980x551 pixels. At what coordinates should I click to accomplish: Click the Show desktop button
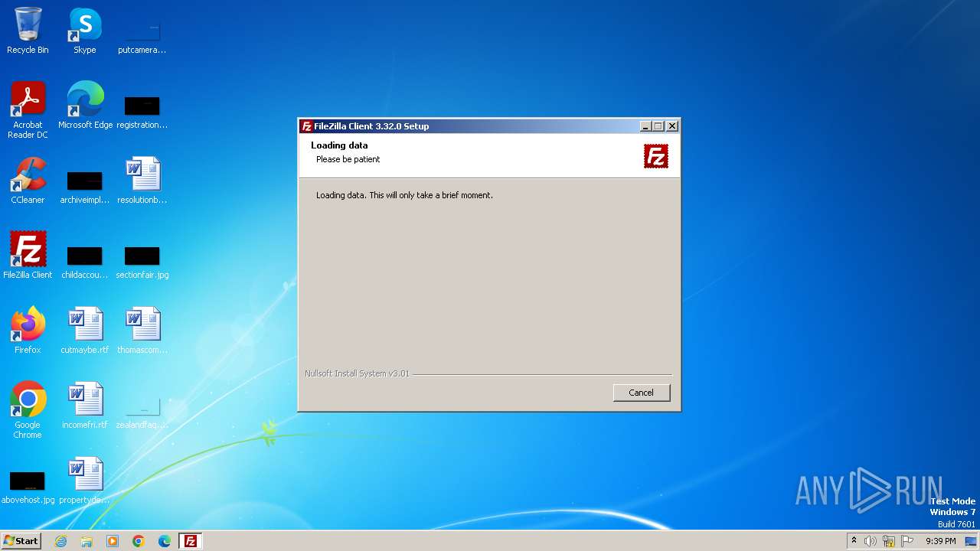coord(971,541)
